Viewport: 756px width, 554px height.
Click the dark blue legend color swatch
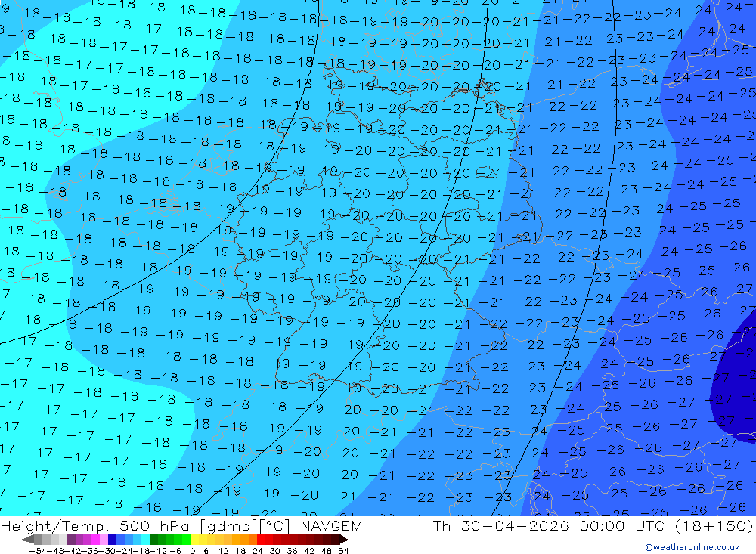coord(112,539)
